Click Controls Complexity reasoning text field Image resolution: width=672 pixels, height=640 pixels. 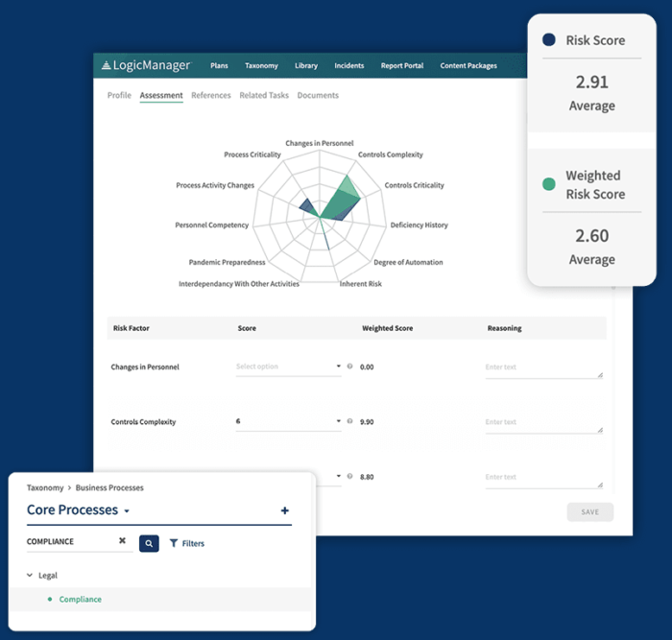[544, 423]
